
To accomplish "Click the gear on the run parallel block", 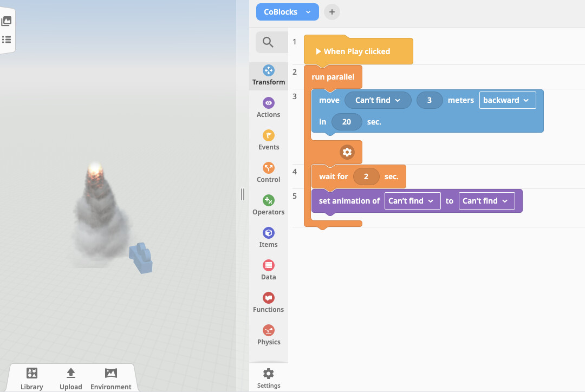I will [x=347, y=152].
